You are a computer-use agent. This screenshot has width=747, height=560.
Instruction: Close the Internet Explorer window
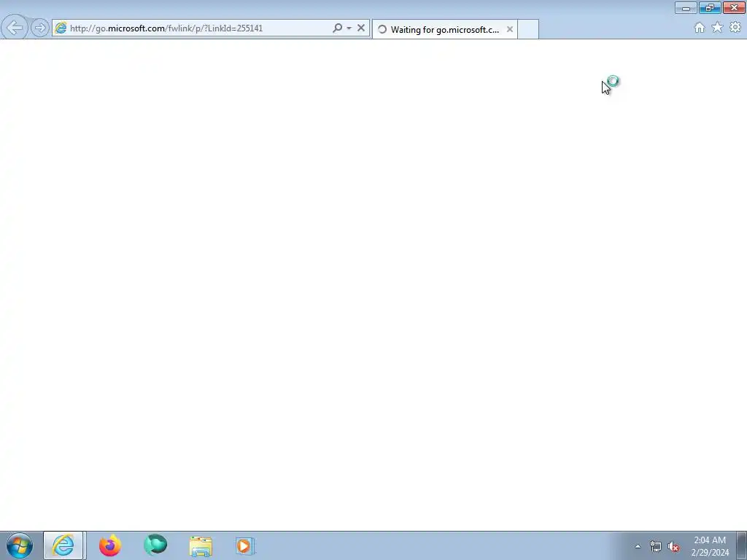734,7
